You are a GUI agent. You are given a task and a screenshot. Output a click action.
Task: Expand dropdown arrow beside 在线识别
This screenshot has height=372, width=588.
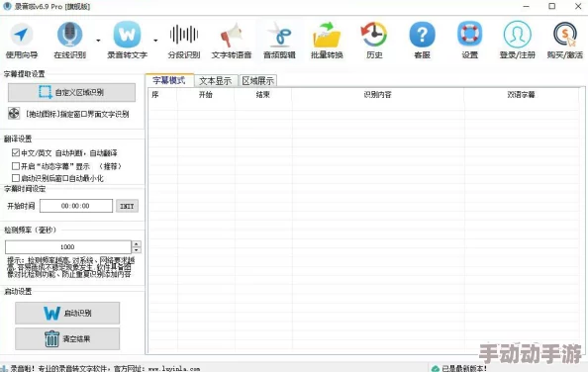pyautogui.click(x=98, y=41)
